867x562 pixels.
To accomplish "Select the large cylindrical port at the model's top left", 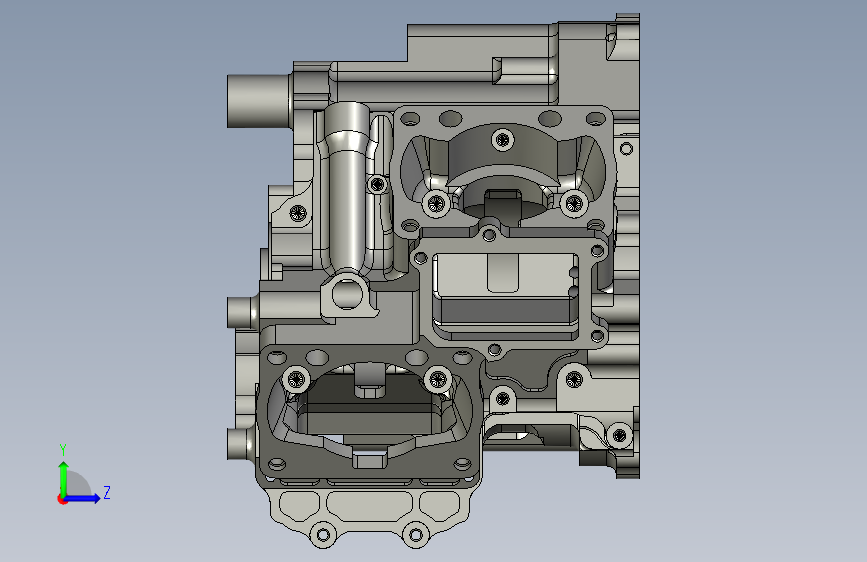I will [259, 101].
